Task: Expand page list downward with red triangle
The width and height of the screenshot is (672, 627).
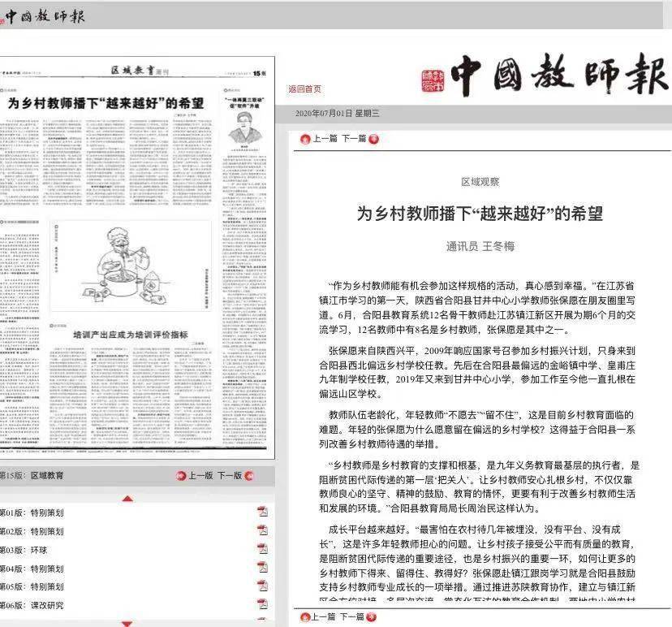Action: pyautogui.click(x=127, y=623)
